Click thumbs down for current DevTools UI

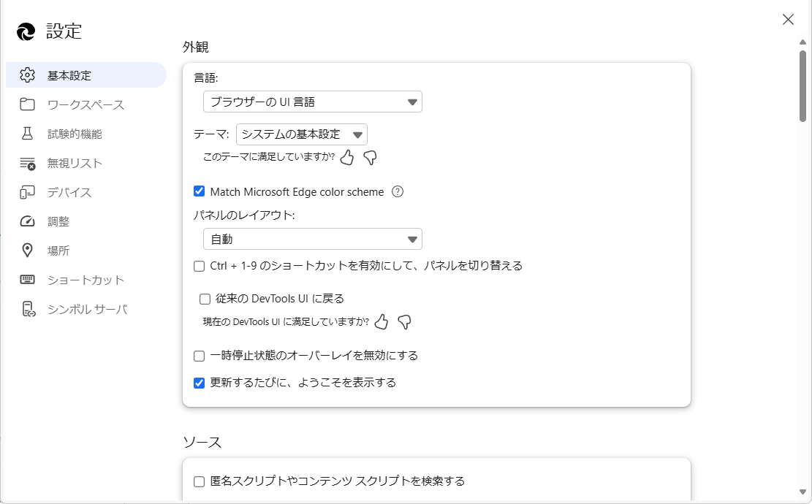[x=404, y=322]
